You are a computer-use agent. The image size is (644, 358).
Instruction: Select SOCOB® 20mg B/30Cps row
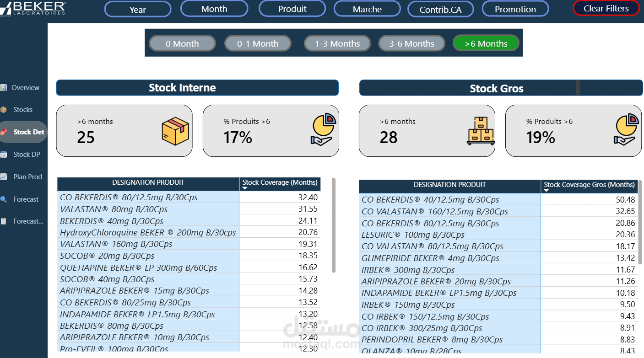tap(189, 256)
